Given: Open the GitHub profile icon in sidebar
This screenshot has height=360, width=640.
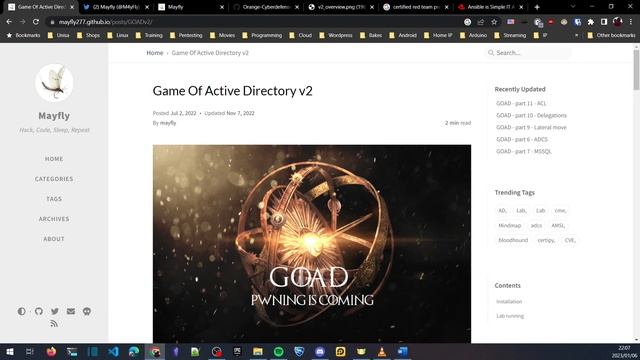Looking at the screenshot, I should (39, 311).
